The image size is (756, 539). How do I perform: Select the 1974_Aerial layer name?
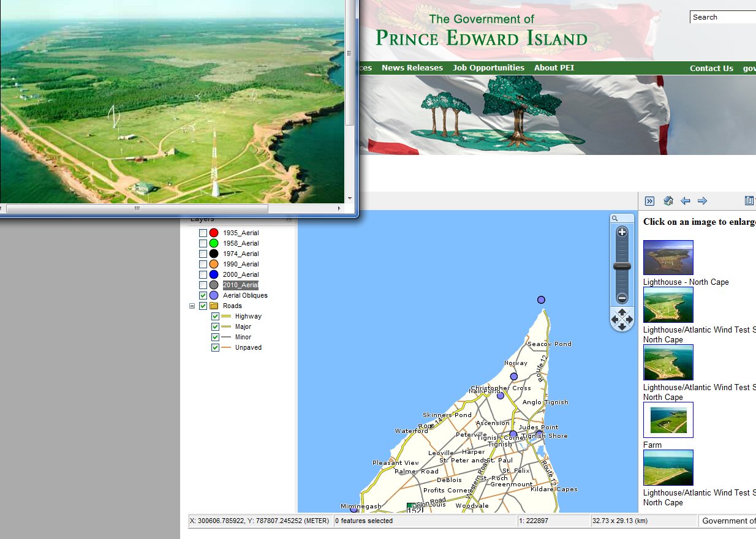(241, 254)
